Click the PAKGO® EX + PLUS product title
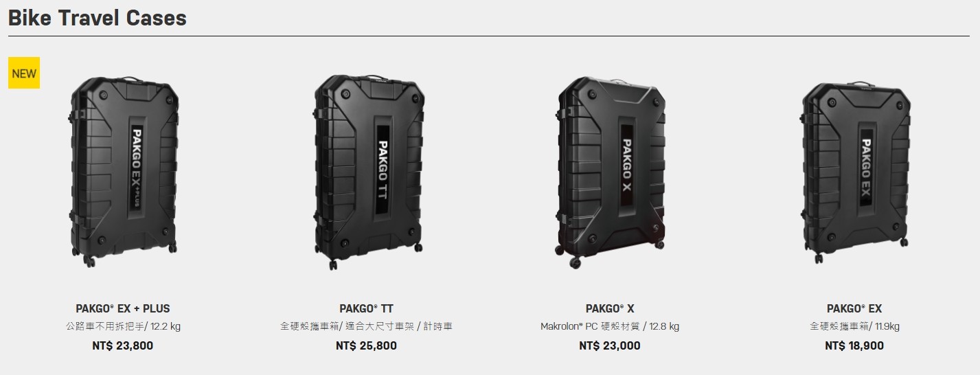Screen dimensions: 980x375 coord(123,308)
